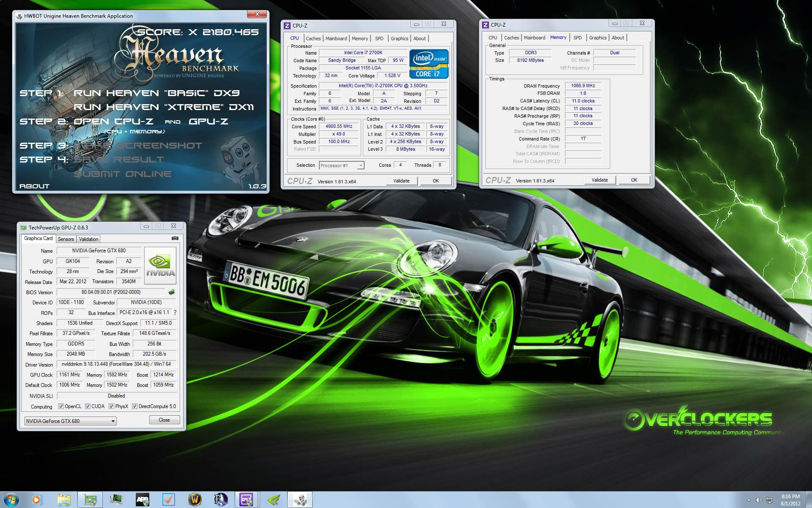Switch to the Mainboard tab in the CPU-Z CPU window
Screen dimensions: 812x508
(x=336, y=39)
